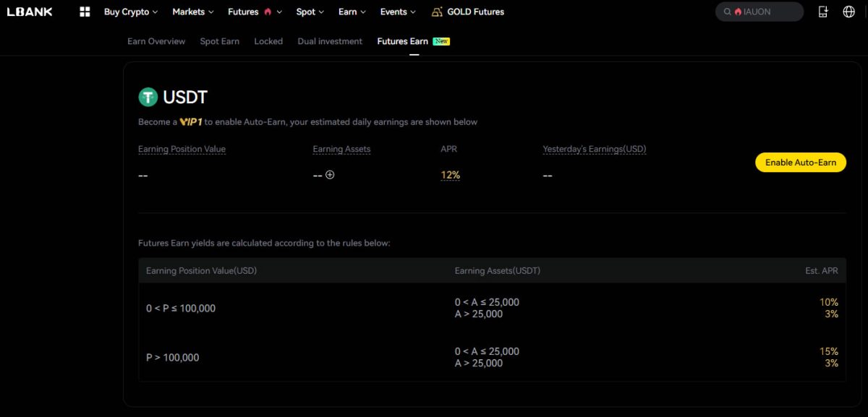This screenshot has width=868, height=417.
Task: Click the Enable Auto-Earn button
Action: pyautogui.click(x=801, y=163)
